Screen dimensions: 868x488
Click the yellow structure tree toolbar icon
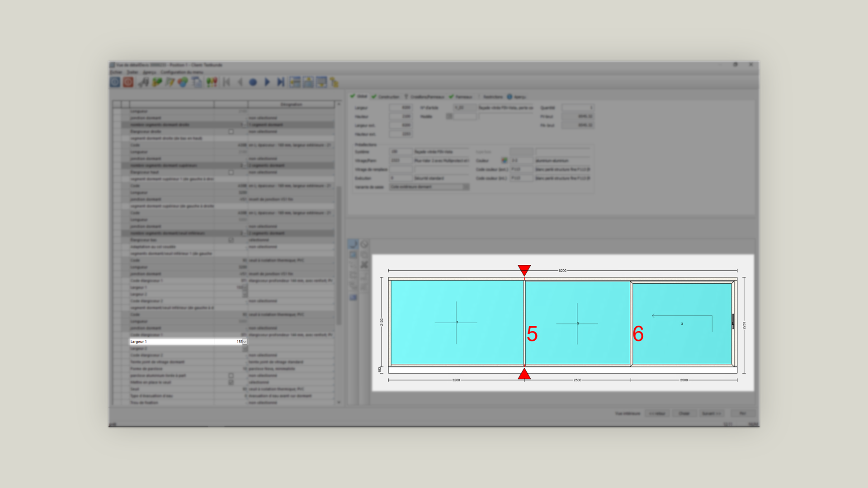335,82
